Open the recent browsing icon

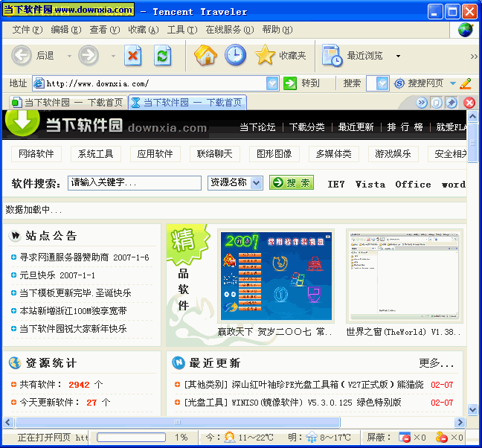tap(332, 56)
